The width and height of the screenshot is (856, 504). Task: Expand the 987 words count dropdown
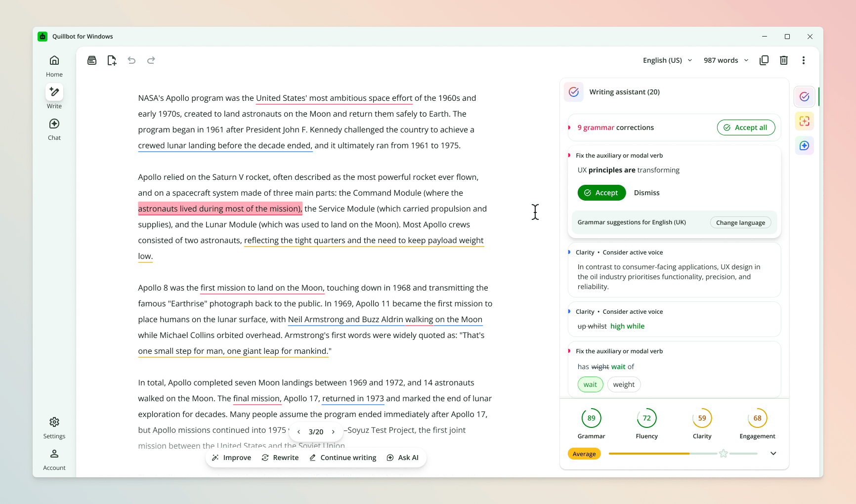point(726,60)
